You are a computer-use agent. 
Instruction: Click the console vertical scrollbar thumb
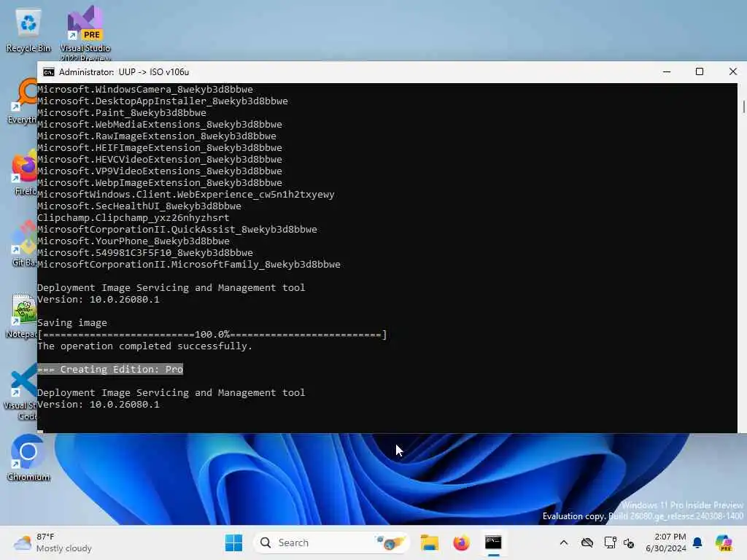click(743, 106)
